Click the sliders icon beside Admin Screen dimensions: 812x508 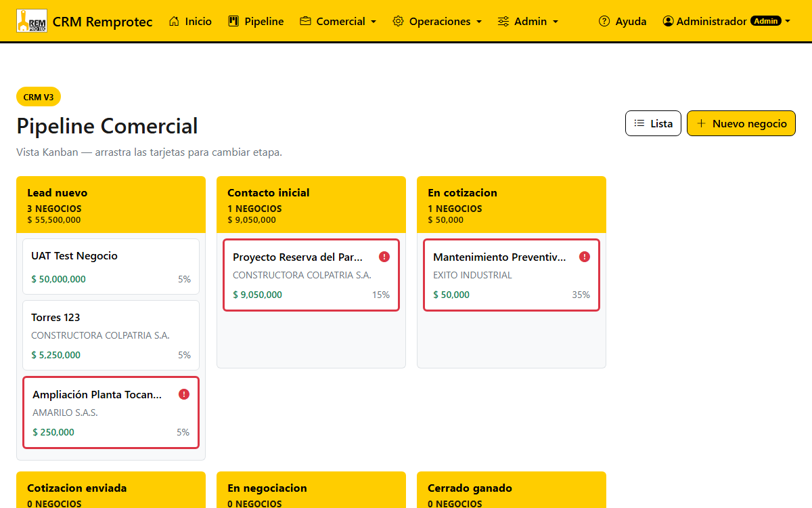coord(503,21)
